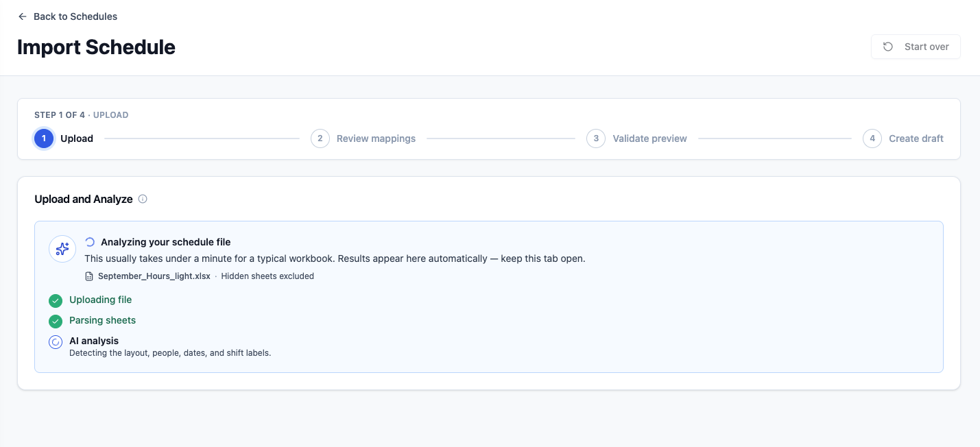The width and height of the screenshot is (980, 447).
Task: Click the green check next to Uploading file
Action: tap(56, 300)
